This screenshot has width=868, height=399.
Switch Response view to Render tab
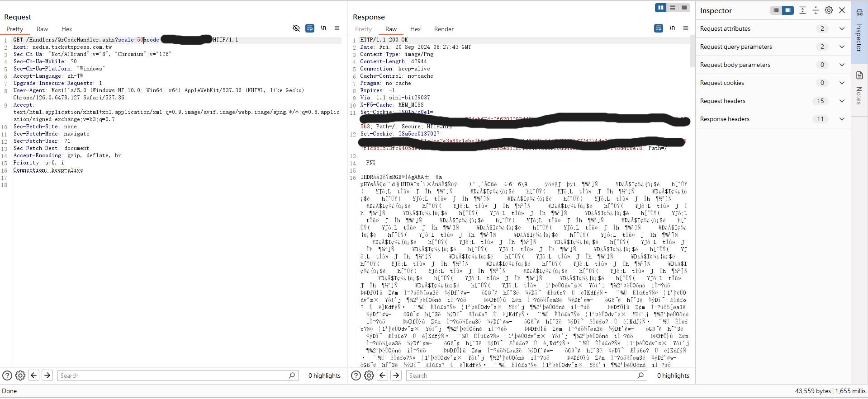pyautogui.click(x=444, y=29)
